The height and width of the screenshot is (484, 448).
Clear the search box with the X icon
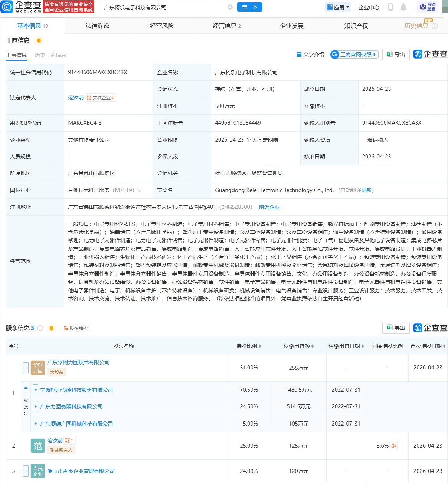point(230,7)
